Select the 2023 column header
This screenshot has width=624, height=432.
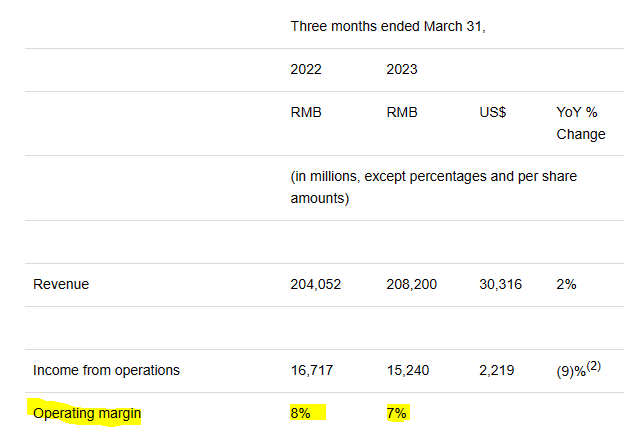[402, 70]
